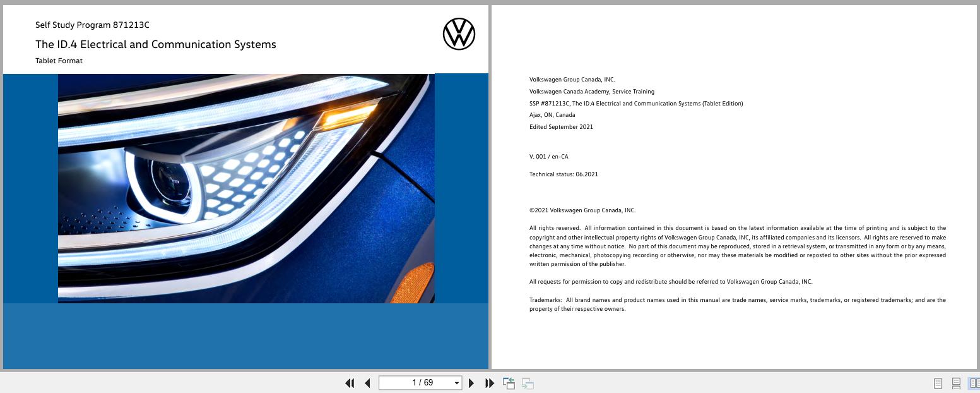Jump to the last page
This screenshot has width=980, height=393.
(x=489, y=383)
